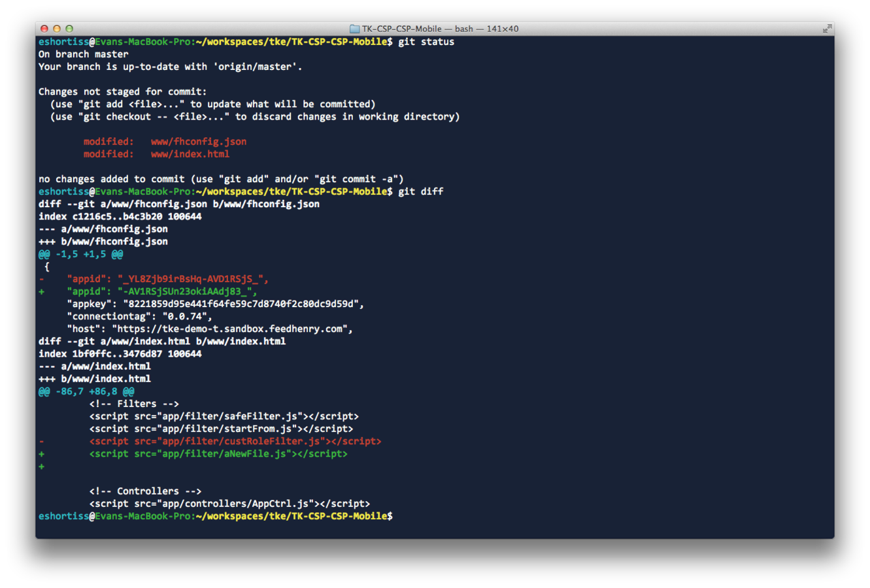Screen dimensions: 870x588
Task: Click the '+++ b/www/fhconfig.json' line
Action: click(103, 241)
